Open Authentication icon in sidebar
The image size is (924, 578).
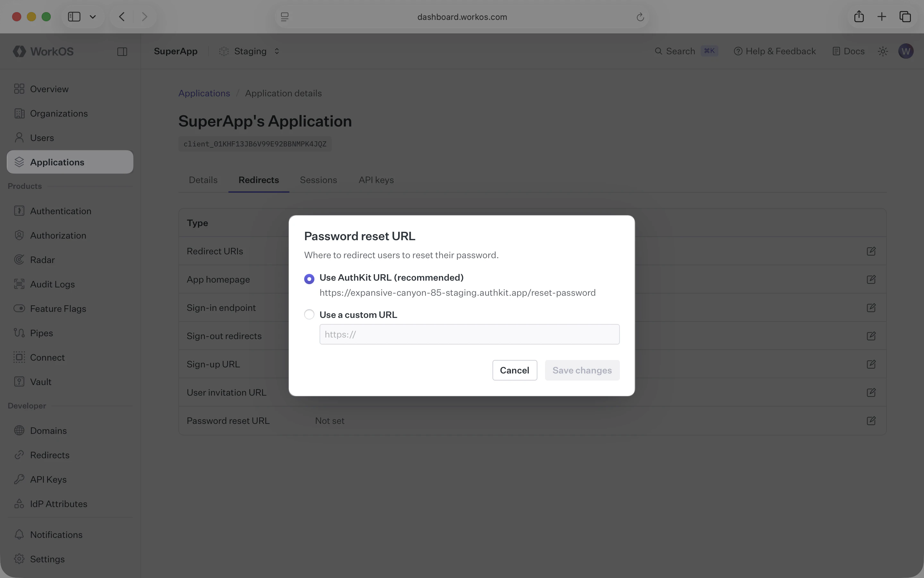click(x=19, y=211)
